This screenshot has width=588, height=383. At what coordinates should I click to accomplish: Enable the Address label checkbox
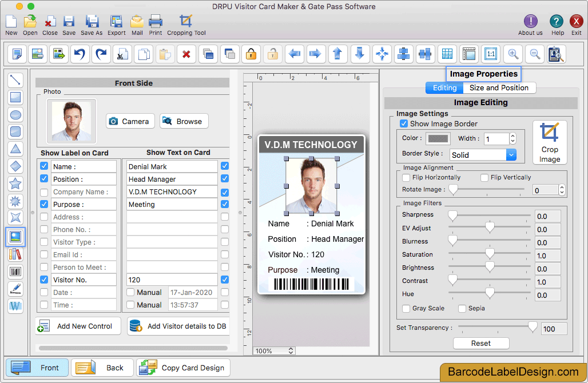(x=44, y=217)
